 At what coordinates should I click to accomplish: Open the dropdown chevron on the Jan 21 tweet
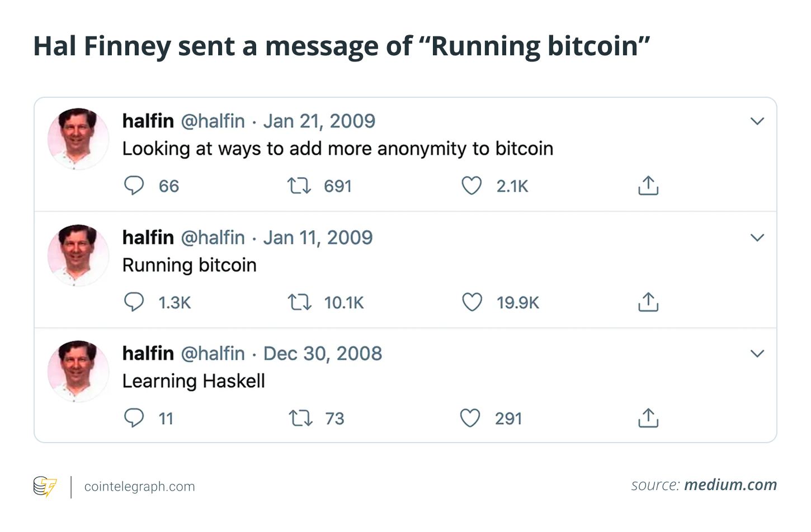coord(758,121)
